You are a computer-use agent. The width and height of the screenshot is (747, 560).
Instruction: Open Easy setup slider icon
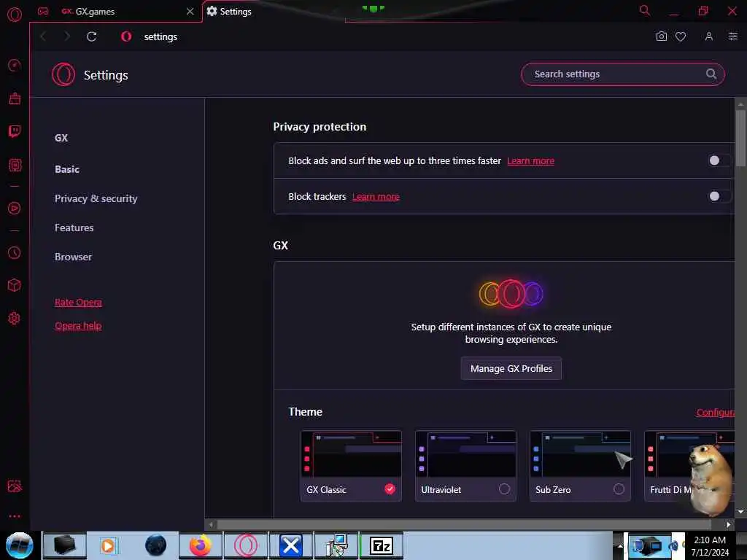pos(733,36)
